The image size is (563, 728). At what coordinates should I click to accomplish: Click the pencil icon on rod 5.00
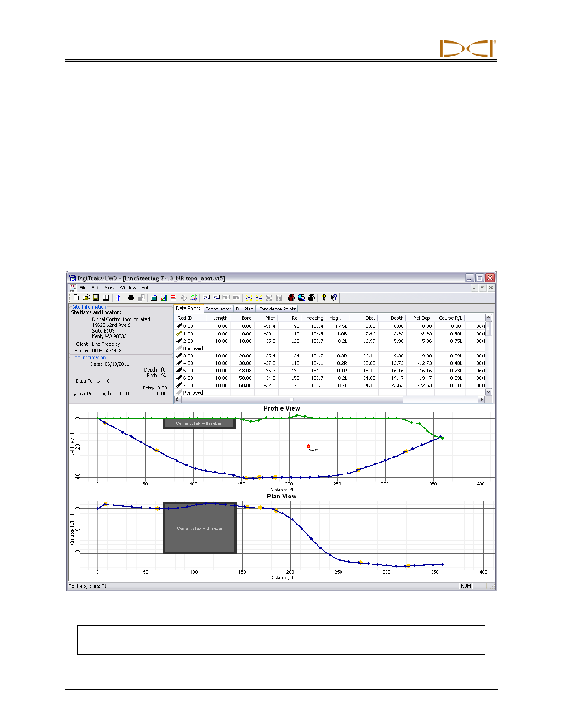[179, 370]
